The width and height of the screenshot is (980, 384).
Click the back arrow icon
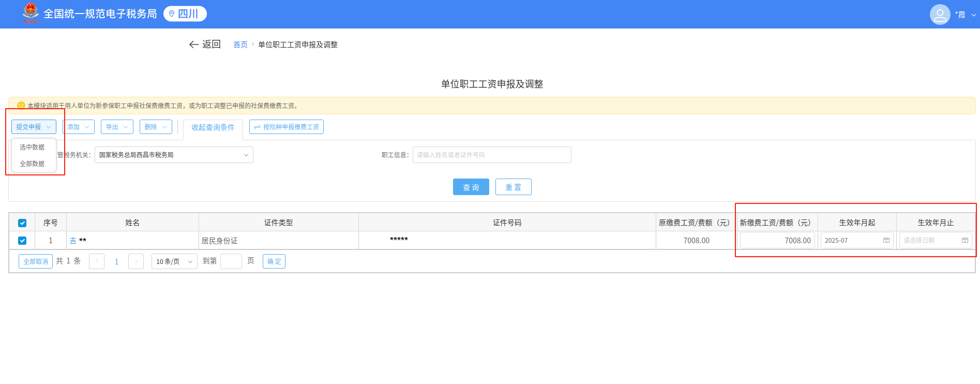194,45
